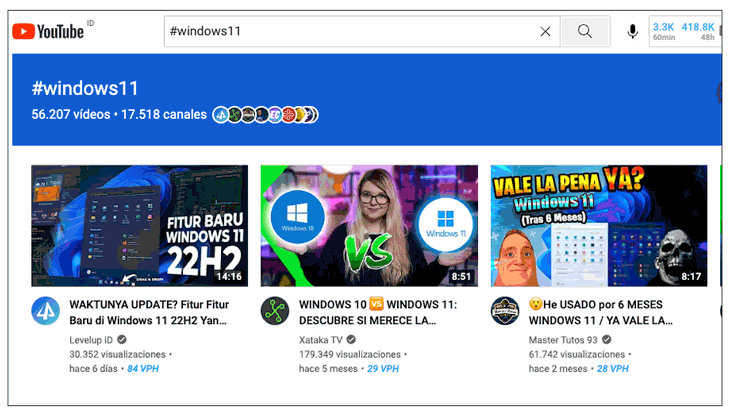Open the He USADO por 6 MESES title

tap(601, 312)
